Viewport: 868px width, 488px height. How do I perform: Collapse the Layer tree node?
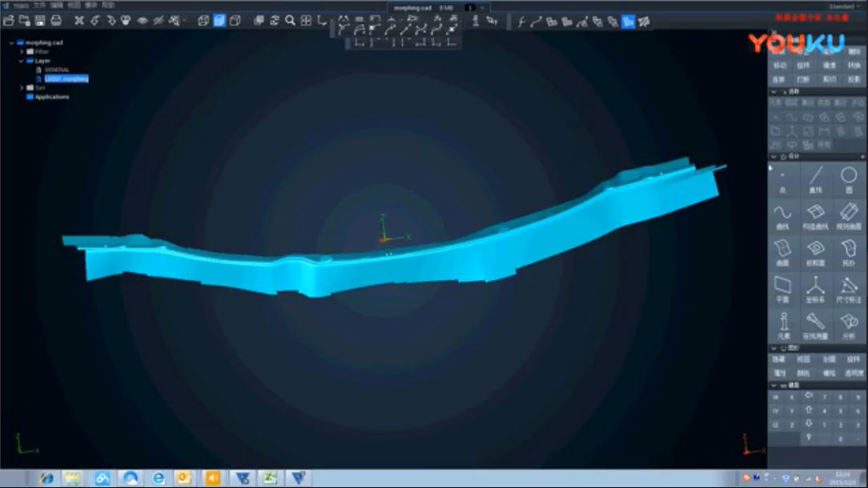tap(22, 61)
